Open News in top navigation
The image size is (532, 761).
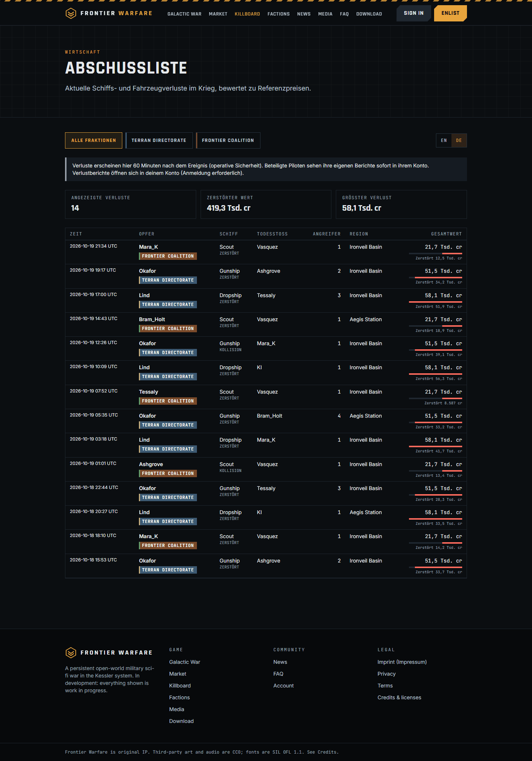(x=304, y=14)
